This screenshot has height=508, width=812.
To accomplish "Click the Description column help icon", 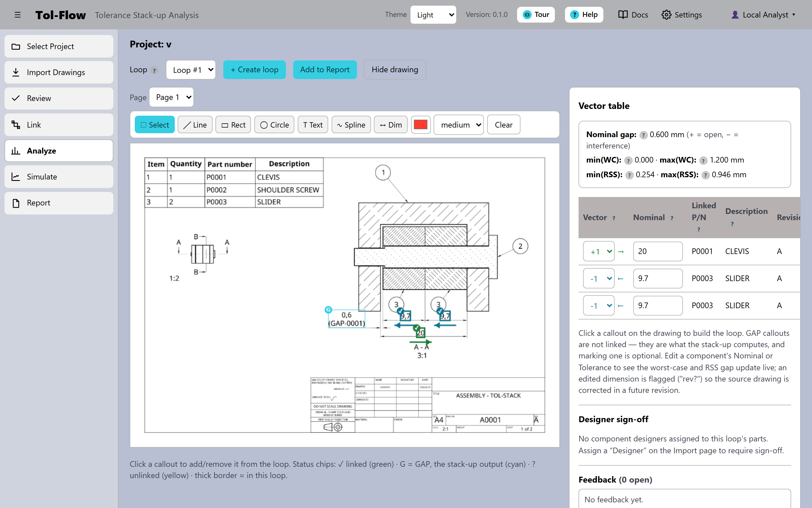I will coord(732,224).
